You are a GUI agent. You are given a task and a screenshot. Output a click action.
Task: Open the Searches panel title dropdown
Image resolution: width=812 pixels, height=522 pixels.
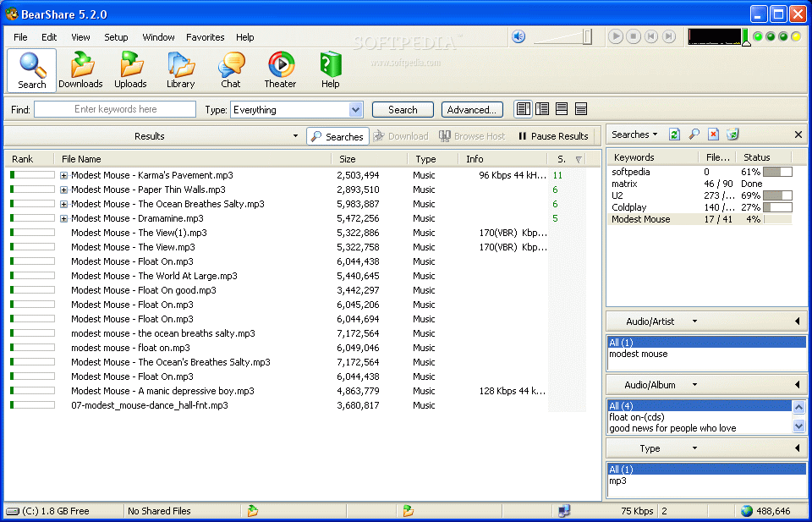coord(655,135)
